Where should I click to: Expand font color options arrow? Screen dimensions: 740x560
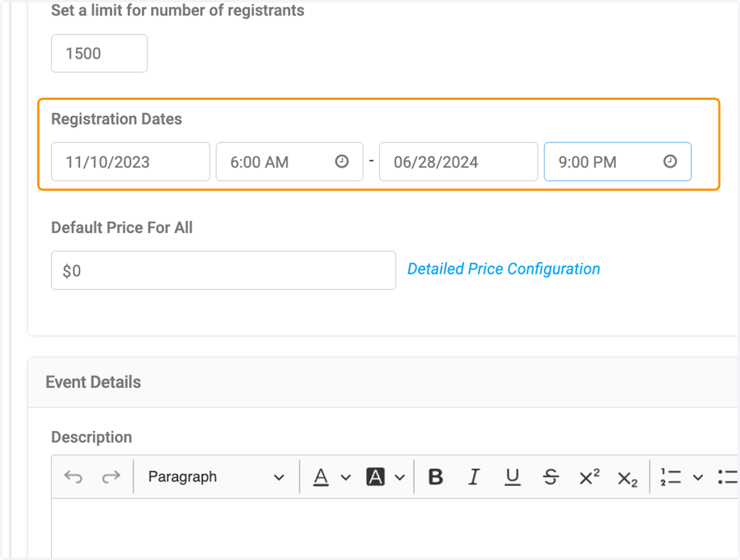(345, 477)
